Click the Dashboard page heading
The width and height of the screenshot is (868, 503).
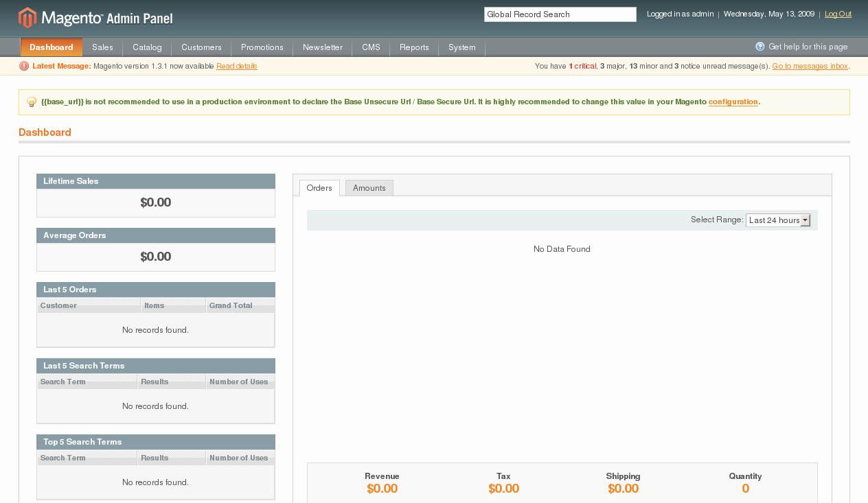pyautogui.click(x=45, y=132)
